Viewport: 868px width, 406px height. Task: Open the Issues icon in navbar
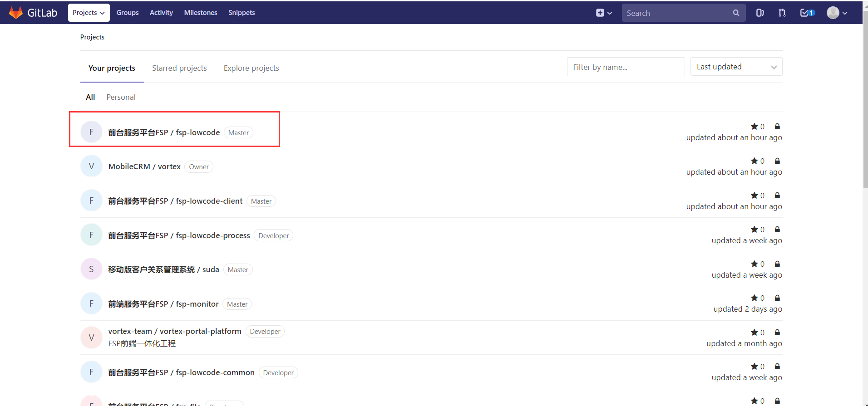pos(760,13)
